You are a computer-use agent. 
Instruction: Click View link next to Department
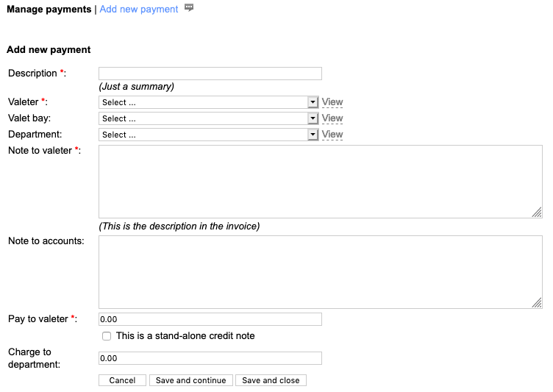point(332,135)
